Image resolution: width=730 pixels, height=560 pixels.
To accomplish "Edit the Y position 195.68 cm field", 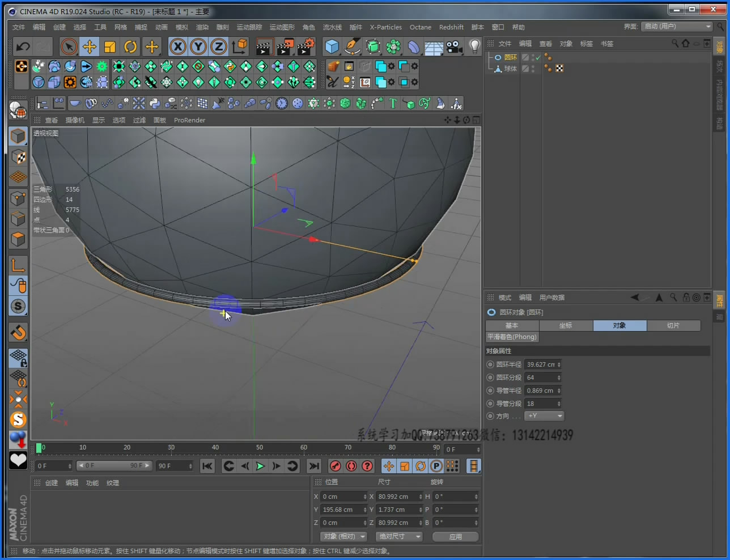I will tap(344, 510).
